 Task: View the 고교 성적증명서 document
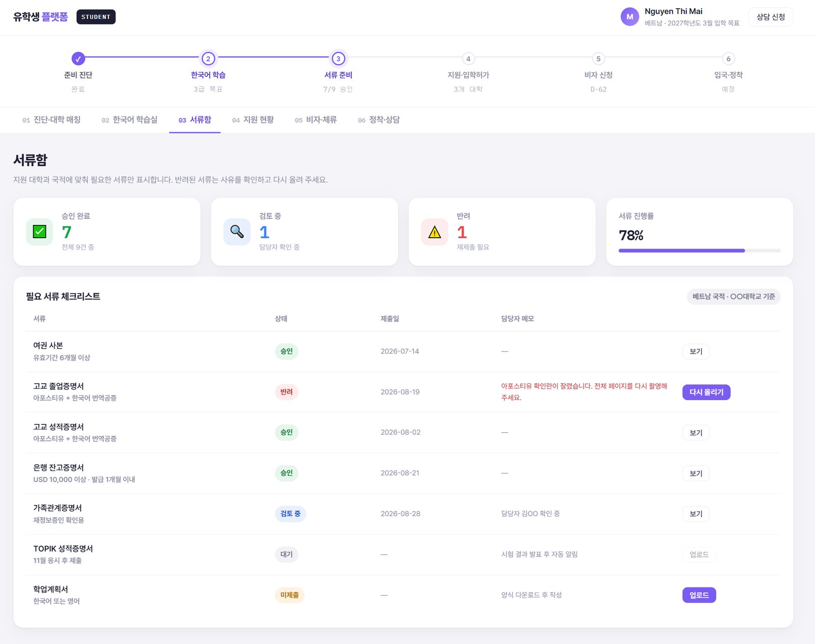coord(696,433)
